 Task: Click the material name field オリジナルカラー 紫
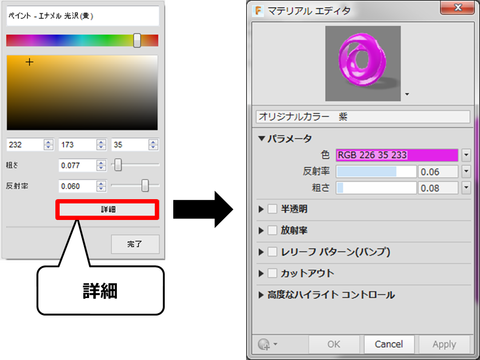pos(363,117)
